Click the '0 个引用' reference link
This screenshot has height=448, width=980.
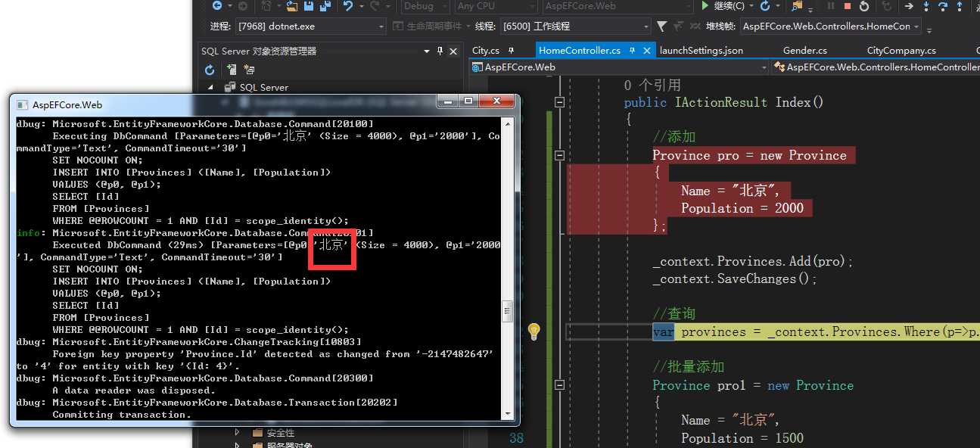(652, 85)
